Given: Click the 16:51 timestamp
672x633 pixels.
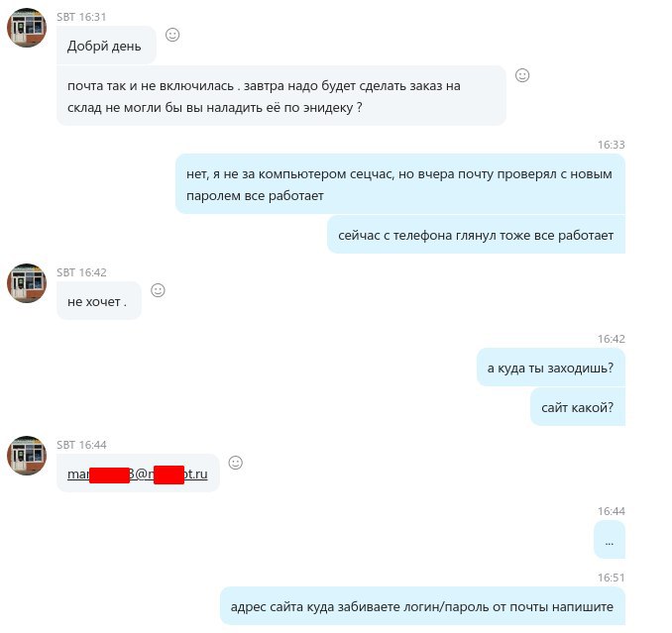Looking at the screenshot, I should [612, 578].
